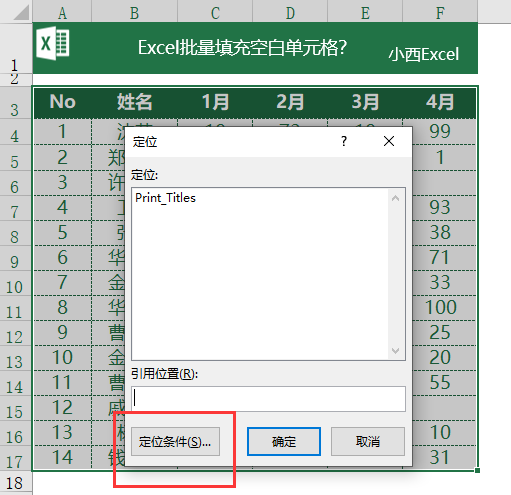The image size is (511, 495).
Task: Click cell with value 55 in 4月 column
Action: (x=444, y=383)
